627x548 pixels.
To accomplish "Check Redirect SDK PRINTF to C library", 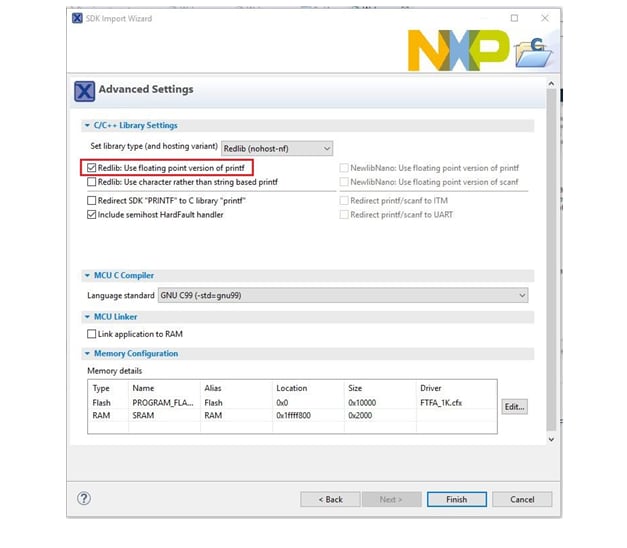I will tap(92, 201).
